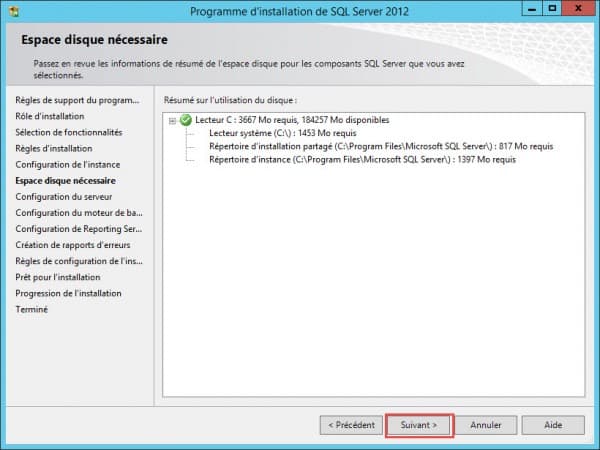Select the Lecteur C 3667 Mo requis row

tap(292, 120)
